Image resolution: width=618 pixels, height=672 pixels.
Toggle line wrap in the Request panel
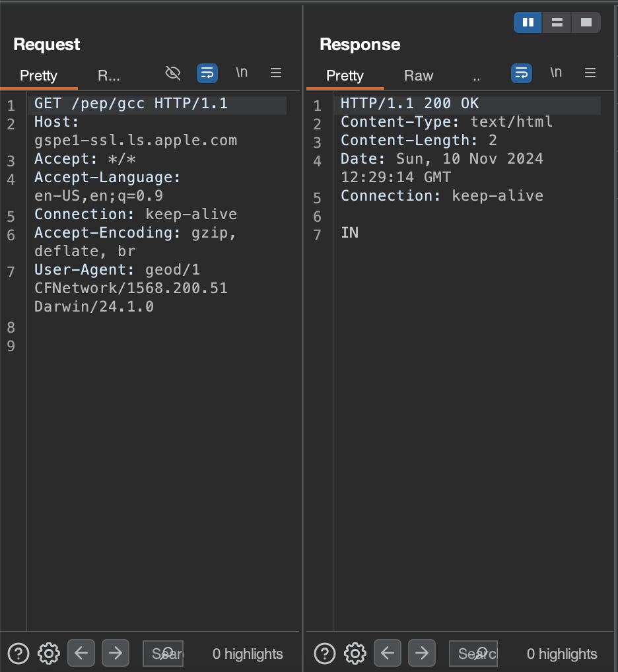[207, 73]
